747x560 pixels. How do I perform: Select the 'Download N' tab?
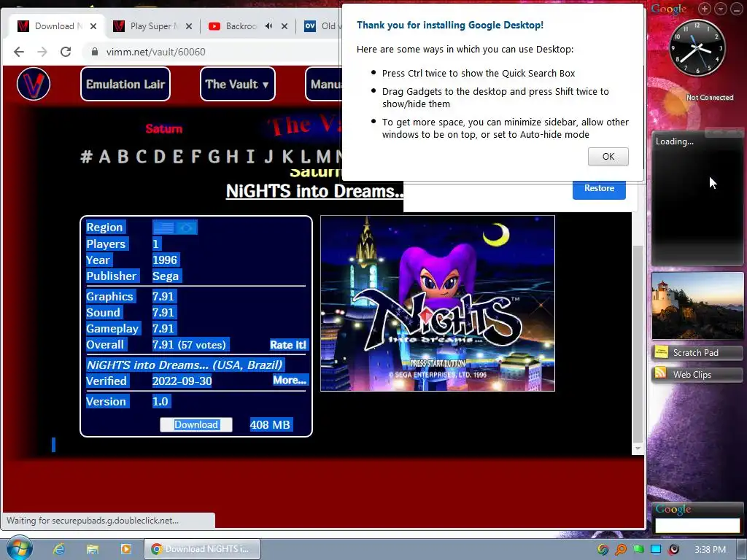pos(56,26)
